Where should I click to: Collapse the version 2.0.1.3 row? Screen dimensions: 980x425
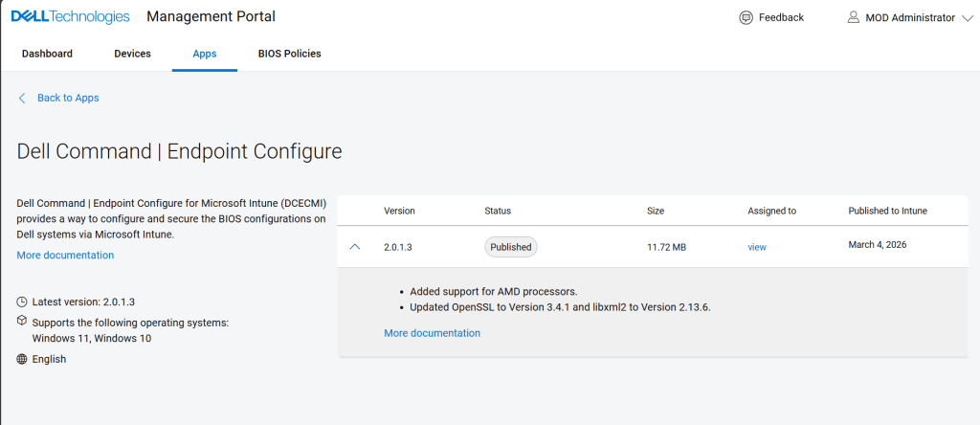click(355, 247)
